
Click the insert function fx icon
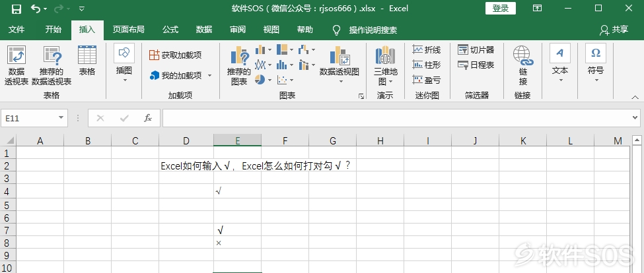click(147, 118)
